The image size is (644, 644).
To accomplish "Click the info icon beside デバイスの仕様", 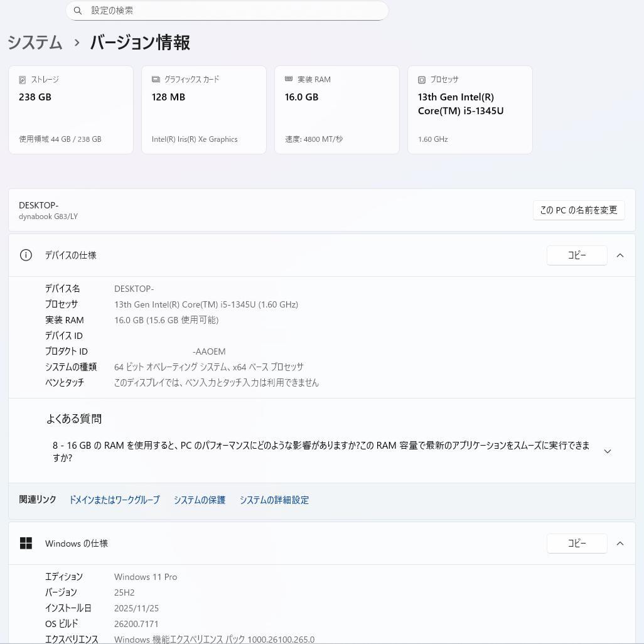I will pos(26,255).
